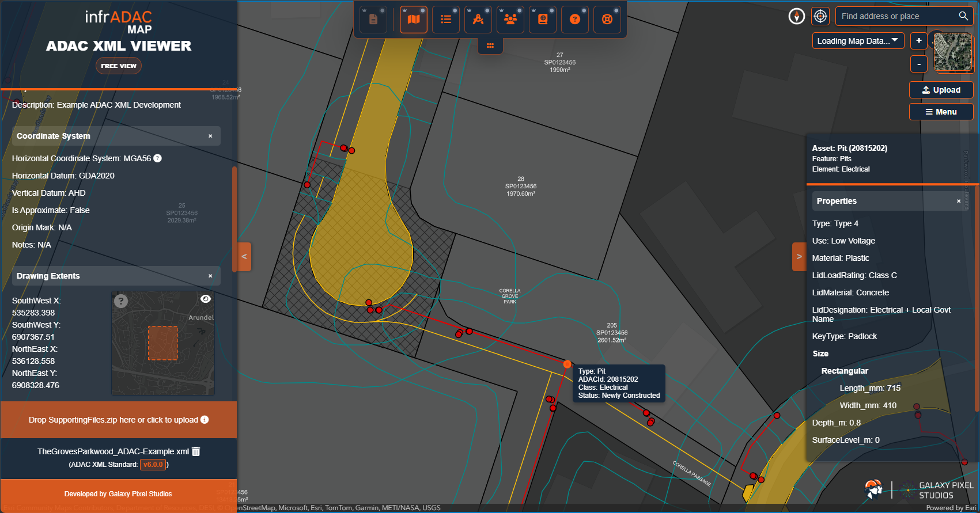Click the left panel scrollbar

234,219
